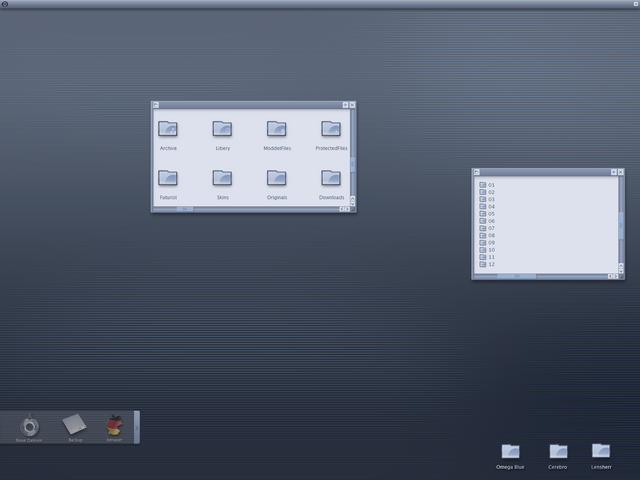Click folder window's horizontal scroll left arrow

342,209
